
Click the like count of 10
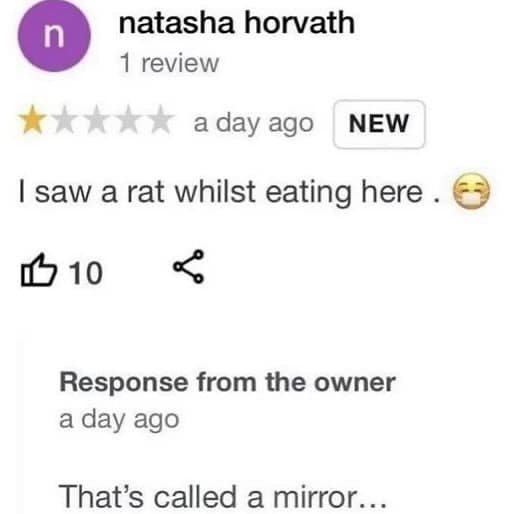coord(86,273)
